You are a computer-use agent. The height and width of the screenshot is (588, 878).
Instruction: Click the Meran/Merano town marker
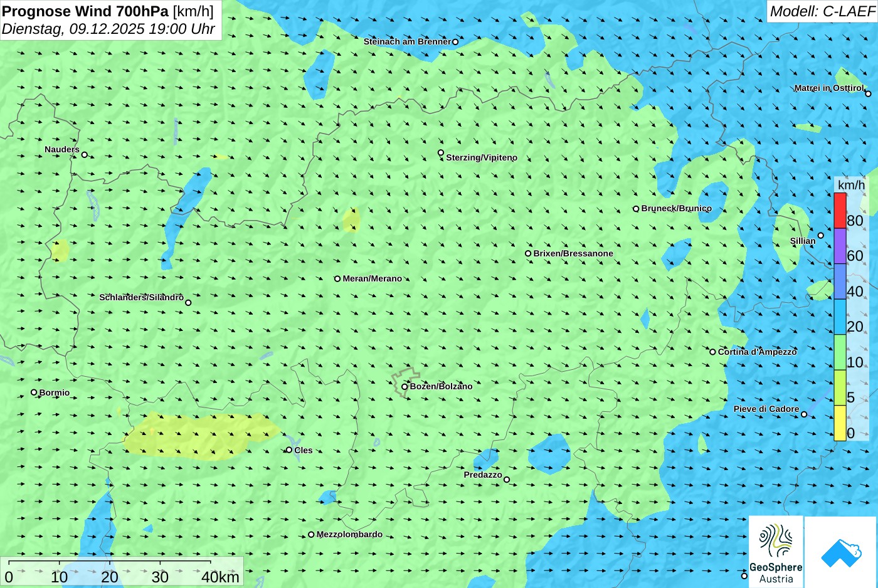coord(337,279)
